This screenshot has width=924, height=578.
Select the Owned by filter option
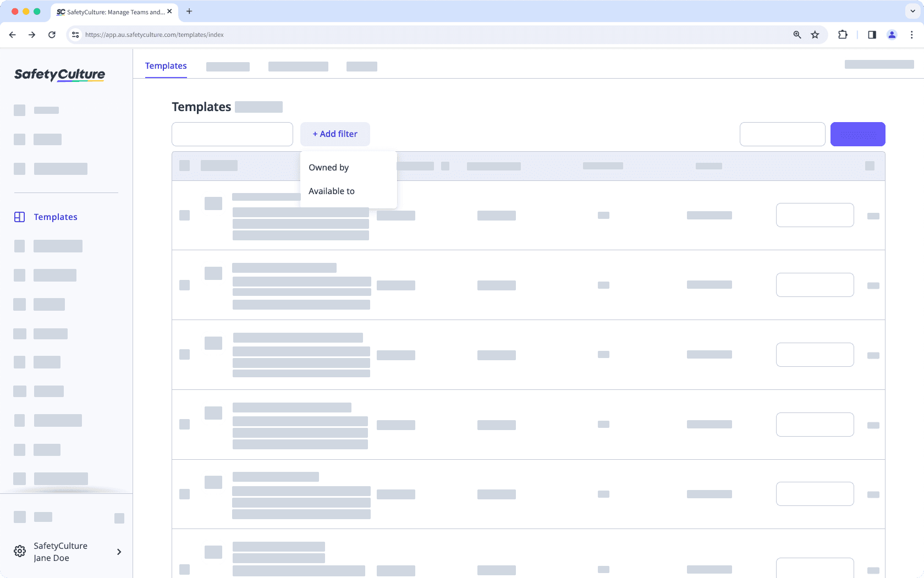(329, 167)
